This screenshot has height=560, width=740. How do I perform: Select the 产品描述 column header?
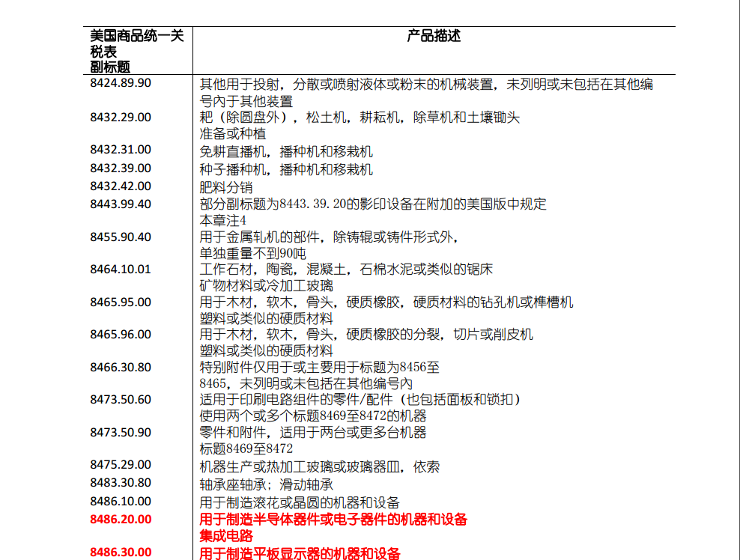click(434, 36)
